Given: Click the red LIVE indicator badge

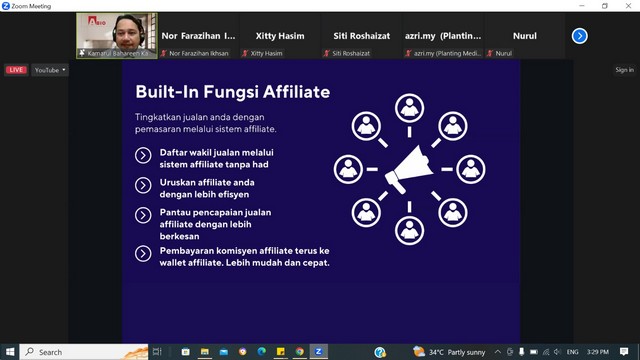Looking at the screenshot, I should 16,70.
